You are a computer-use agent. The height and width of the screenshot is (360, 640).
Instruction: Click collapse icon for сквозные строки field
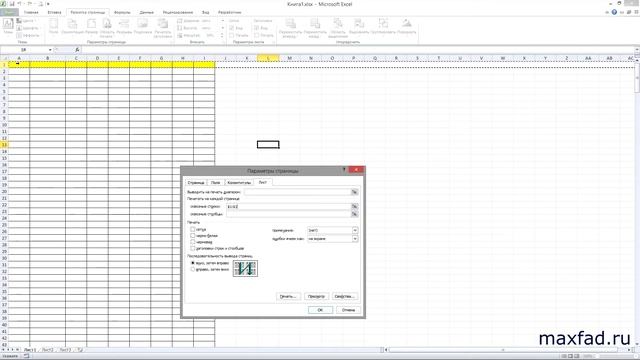point(354,207)
